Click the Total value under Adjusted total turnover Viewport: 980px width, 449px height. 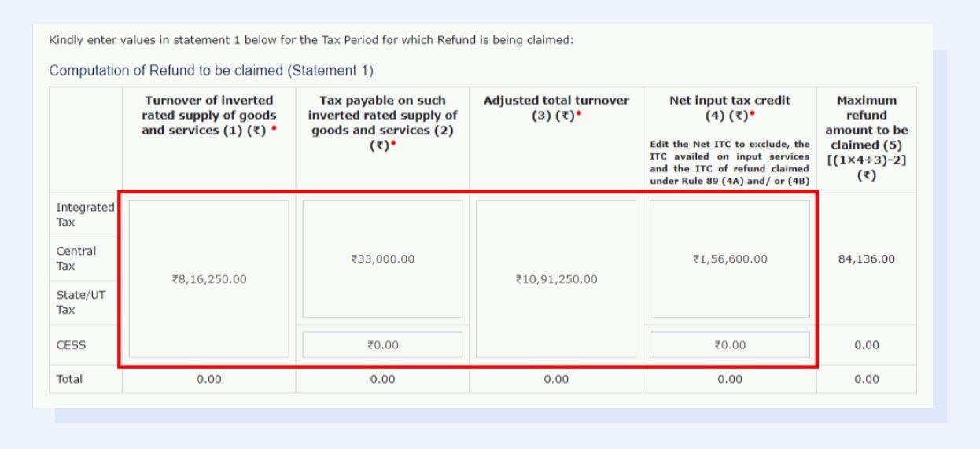tap(555, 379)
